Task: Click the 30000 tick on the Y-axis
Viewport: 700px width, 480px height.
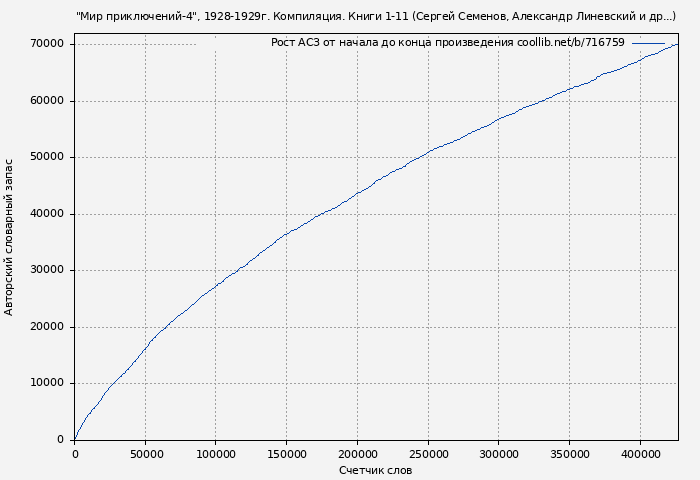Action: [47, 270]
